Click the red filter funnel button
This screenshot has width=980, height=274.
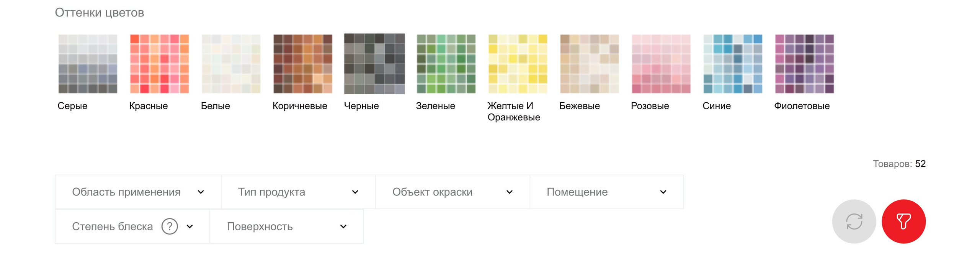[x=903, y=221]
